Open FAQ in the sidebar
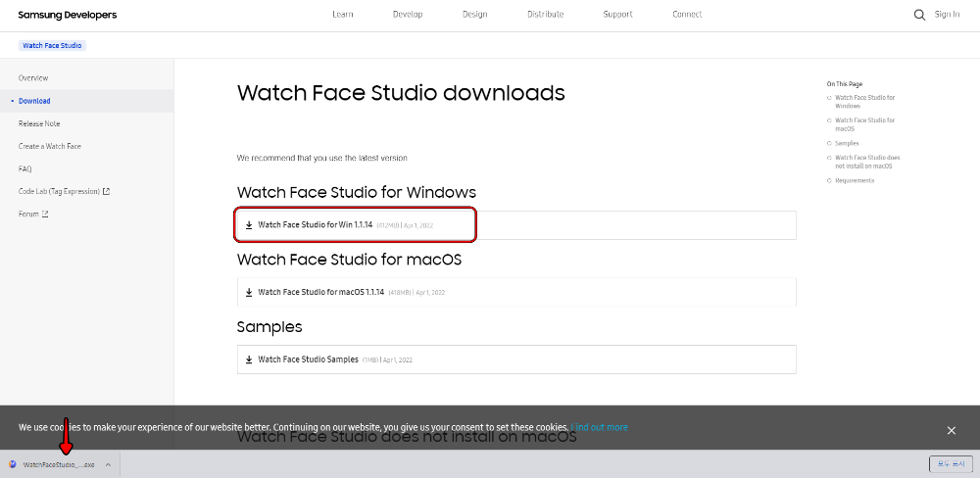Image resolution: width=980 pixels, height=478 pixels. 25,168
